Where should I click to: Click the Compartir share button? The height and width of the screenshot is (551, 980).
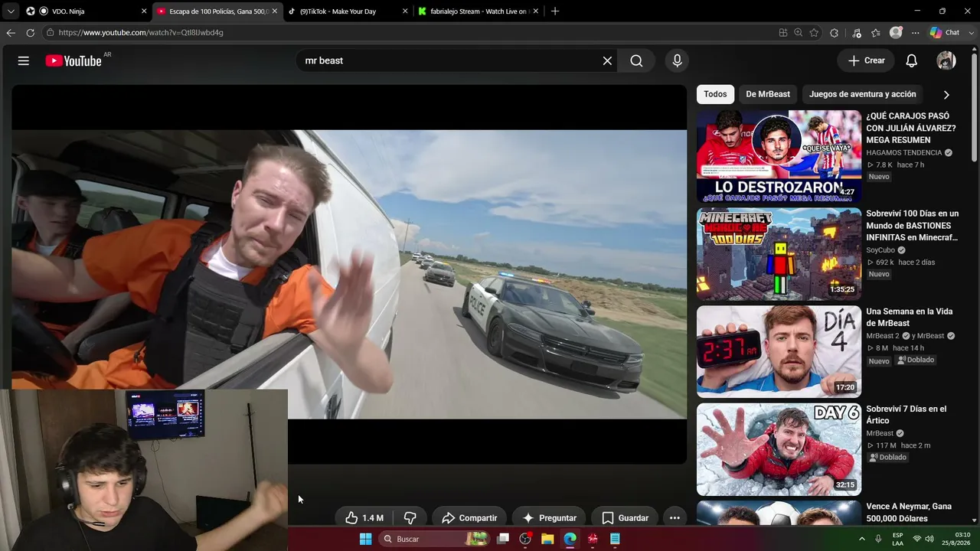(469, 518)
